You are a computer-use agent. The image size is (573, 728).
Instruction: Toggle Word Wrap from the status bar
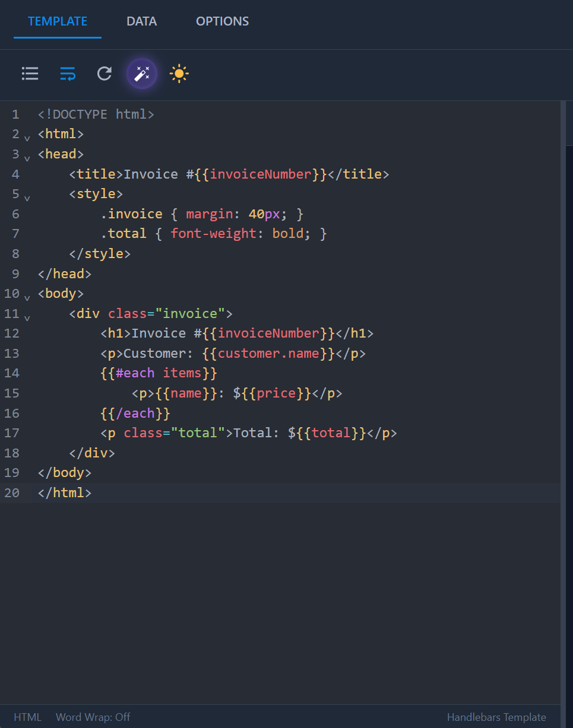click(93, 717)
